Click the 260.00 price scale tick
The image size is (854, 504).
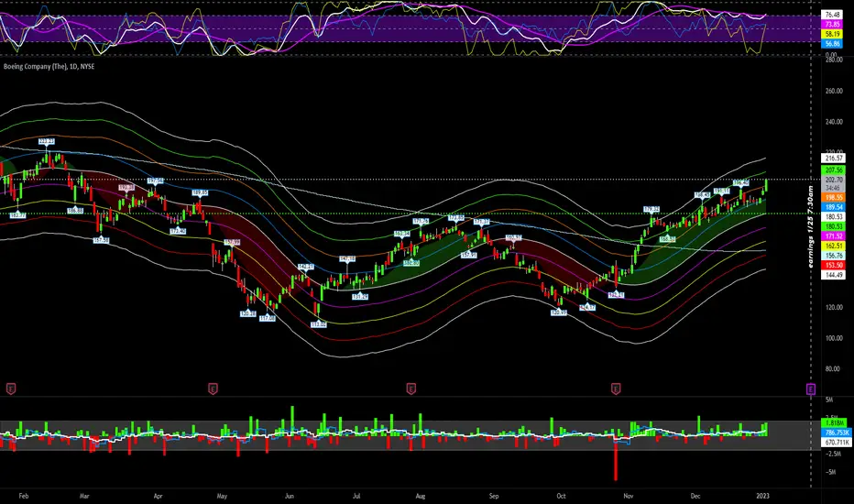point(834,91)
